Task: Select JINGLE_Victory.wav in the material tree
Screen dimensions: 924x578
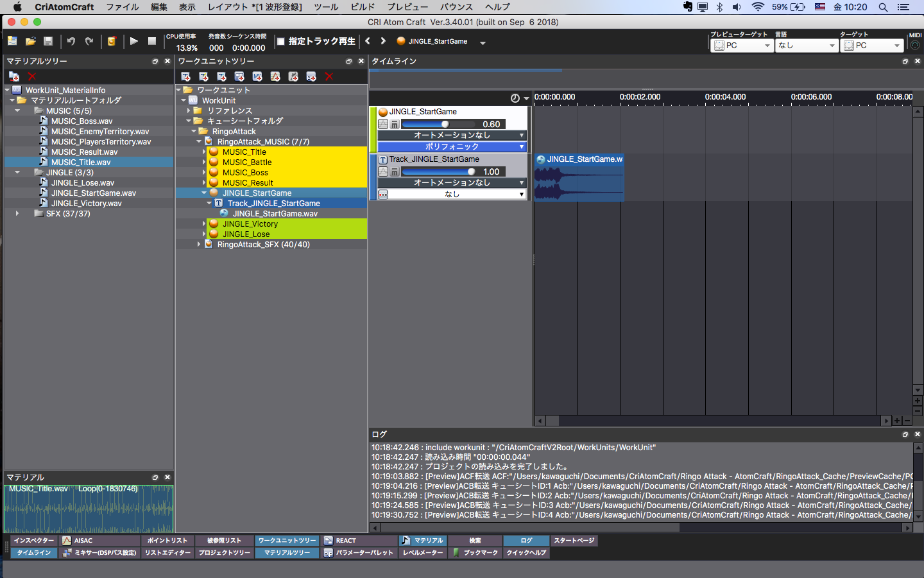Action: pyautogui.click(x=87, y=203)
